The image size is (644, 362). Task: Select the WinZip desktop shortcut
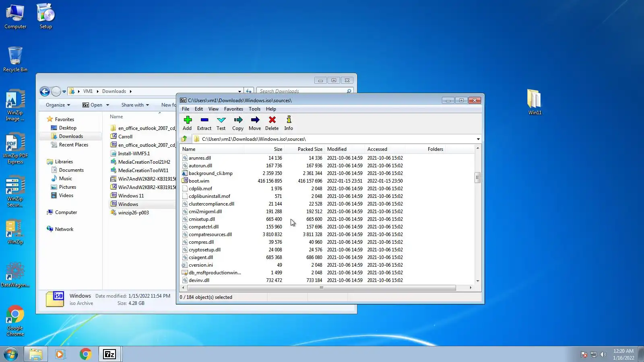click(15, 232)
